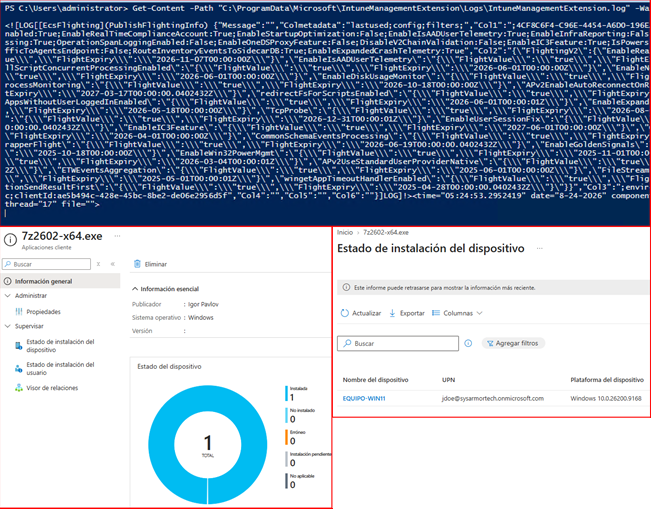Click the info icon beside the 7z2602-x64.exe title
Screen dimensions: 652x511
pyautogui.click(x=10, y=240)
